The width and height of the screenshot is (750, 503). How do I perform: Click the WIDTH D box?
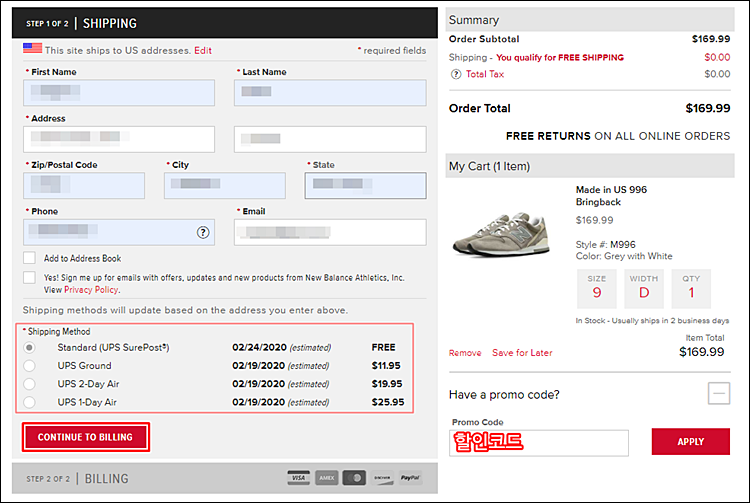click(x=644, y=289)
